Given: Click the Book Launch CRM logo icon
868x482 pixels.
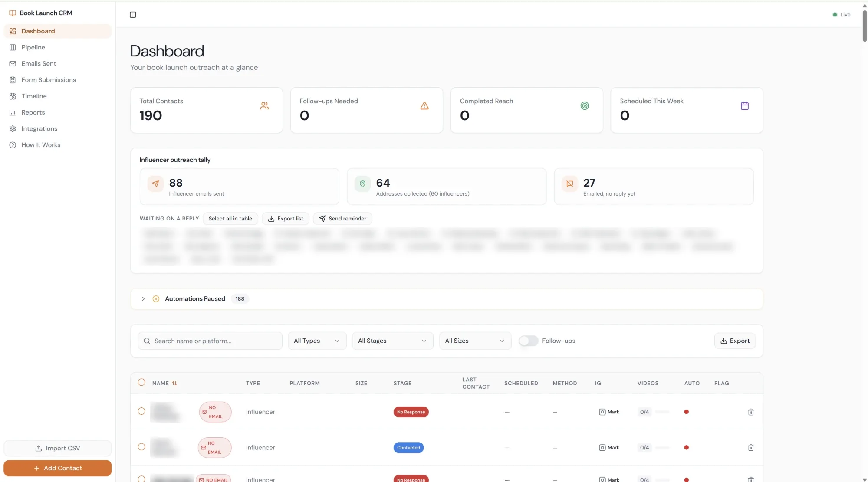Looking at the screenshot, I should 13,13.
